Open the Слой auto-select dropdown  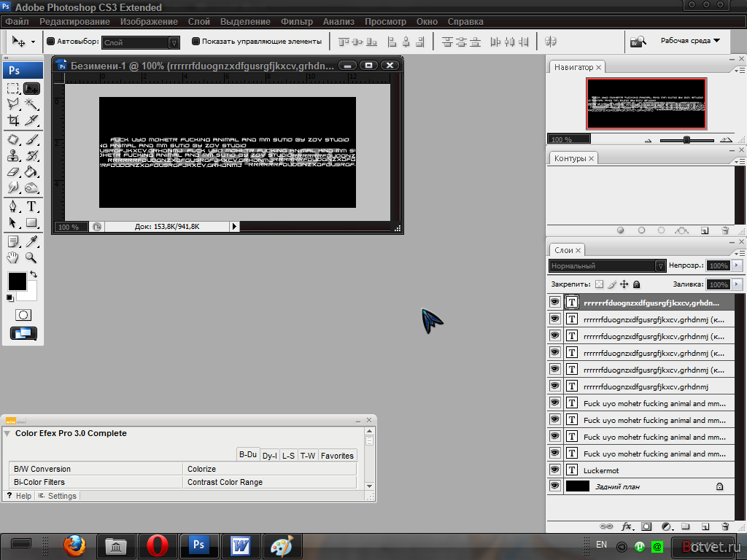pyautogui.click(x=141, y=42)
